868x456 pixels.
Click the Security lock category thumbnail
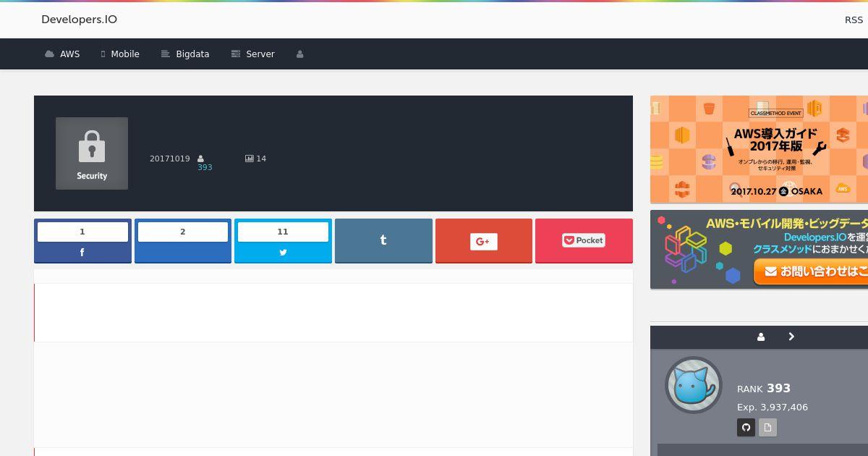(92, 153)
